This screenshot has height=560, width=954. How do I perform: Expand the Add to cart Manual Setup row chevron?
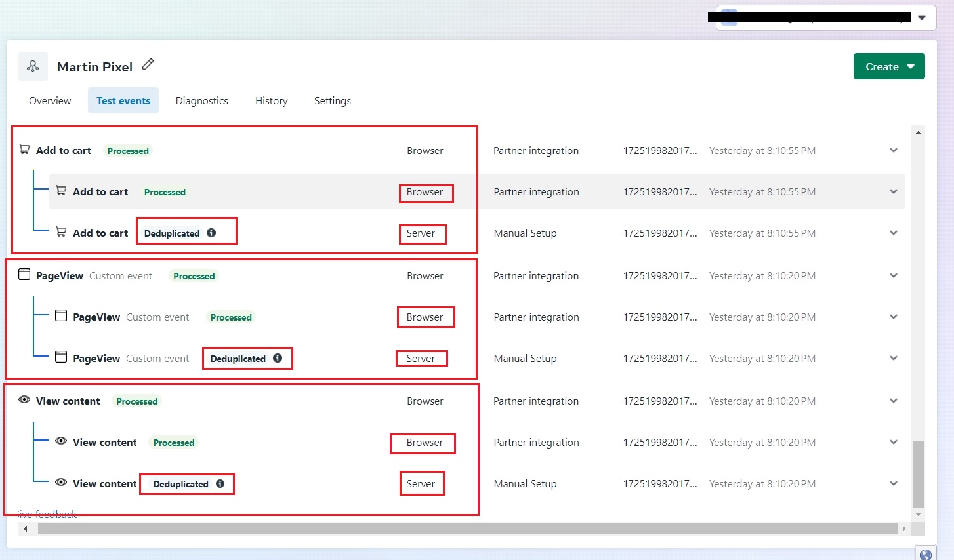(894, 233)
